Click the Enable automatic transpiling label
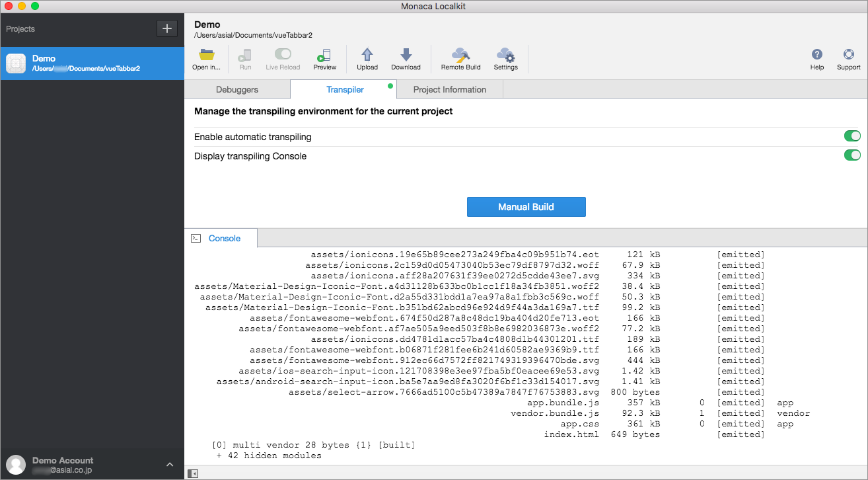The image size is (868, 480). pyautogui.click(x=252, y=137)
